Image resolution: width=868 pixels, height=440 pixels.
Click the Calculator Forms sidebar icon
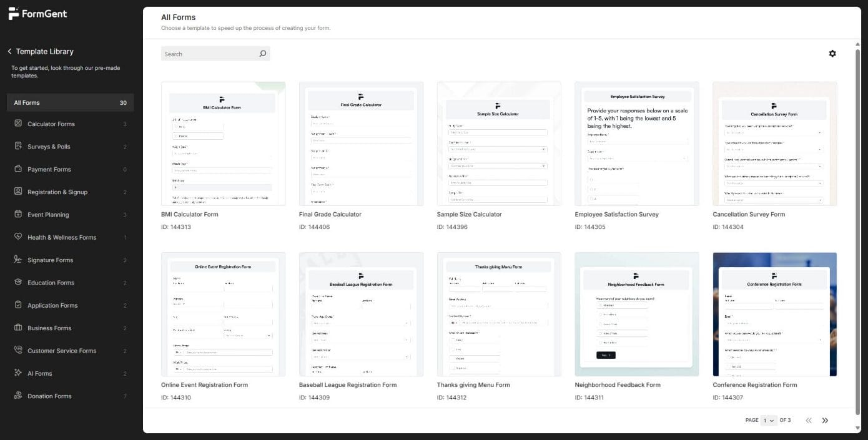[x=18, y=124]
